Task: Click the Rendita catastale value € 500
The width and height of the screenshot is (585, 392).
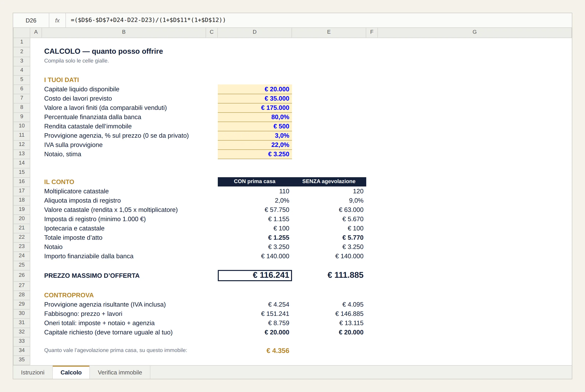Action: 255,126
